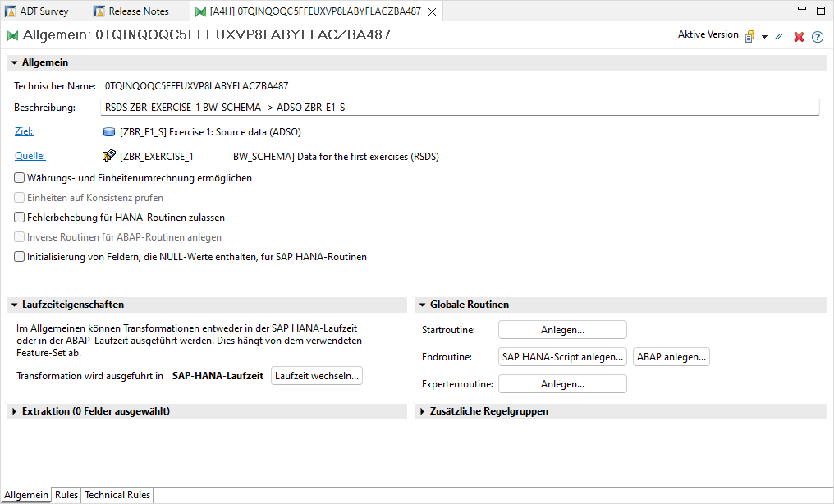Click the bold SAP-HANA-Laufzeit text
The width and height of the screenshot is (834, 504).
(218, 376)
